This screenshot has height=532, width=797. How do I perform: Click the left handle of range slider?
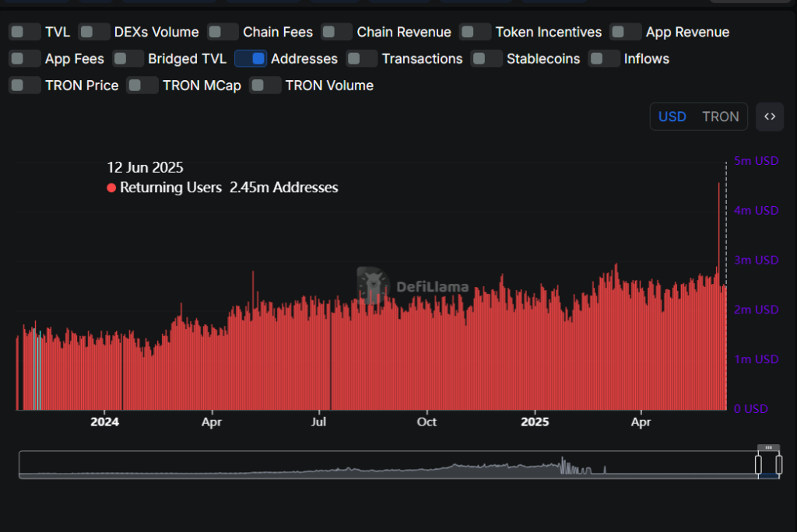click(x=758, y=464)
